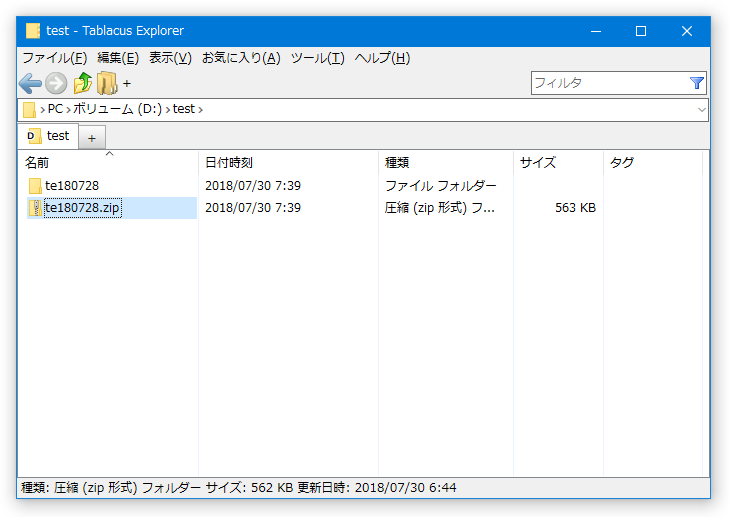729x517 pixels.
Task: Sort by 名前 column header
Action: tap(108, 163)
